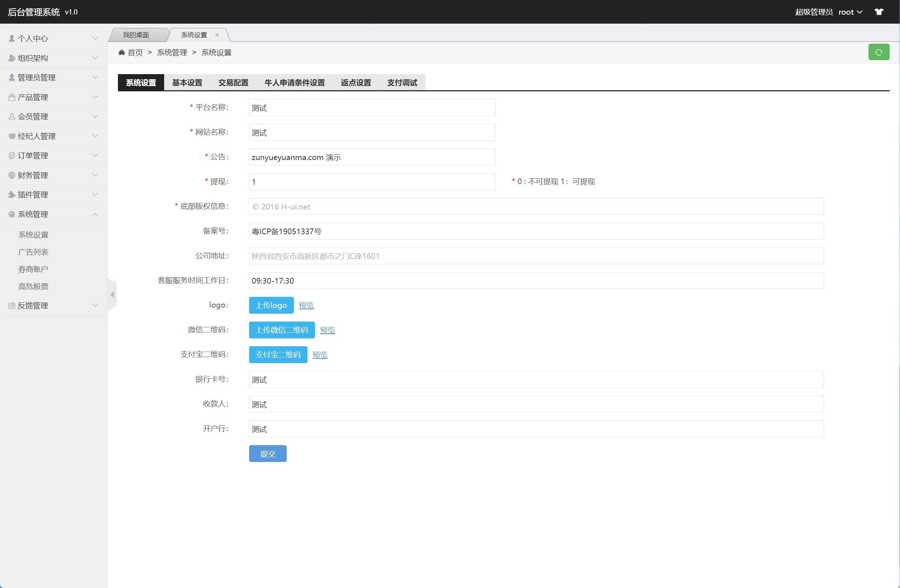Expand the 个人中心 menu chevron
The image size is (900, 588).
coord(95,39)
